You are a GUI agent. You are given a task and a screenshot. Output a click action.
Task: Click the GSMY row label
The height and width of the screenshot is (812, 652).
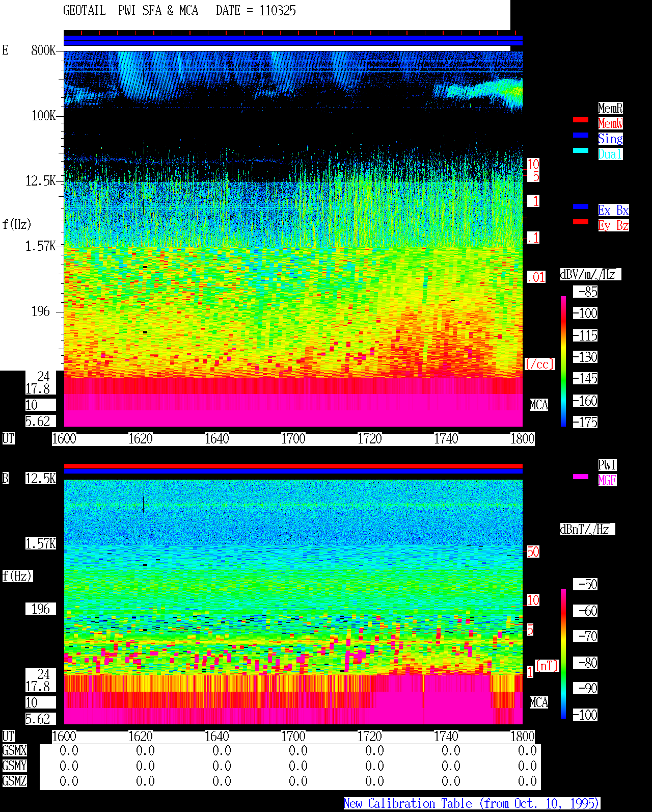(14, 766)
